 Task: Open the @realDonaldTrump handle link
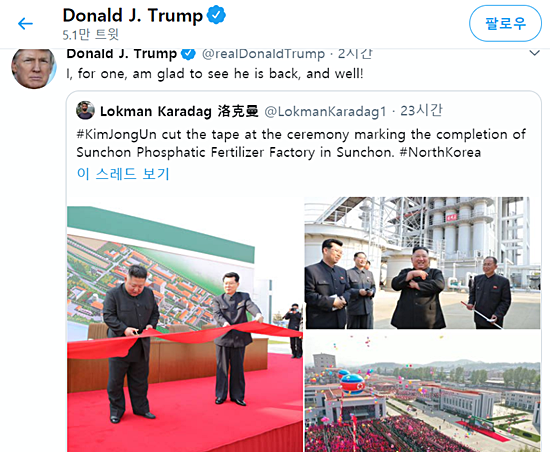pyautogui.click(x=263, y=54)
